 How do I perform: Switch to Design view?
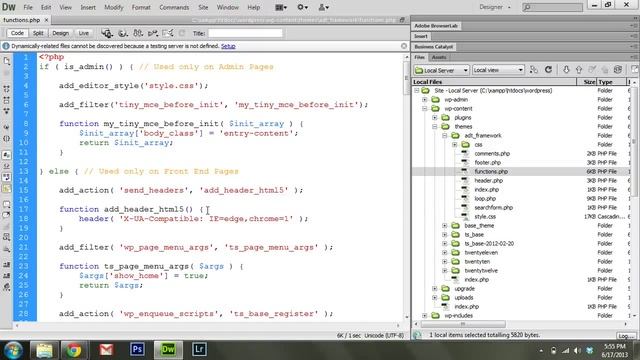[x=60, y=33]
